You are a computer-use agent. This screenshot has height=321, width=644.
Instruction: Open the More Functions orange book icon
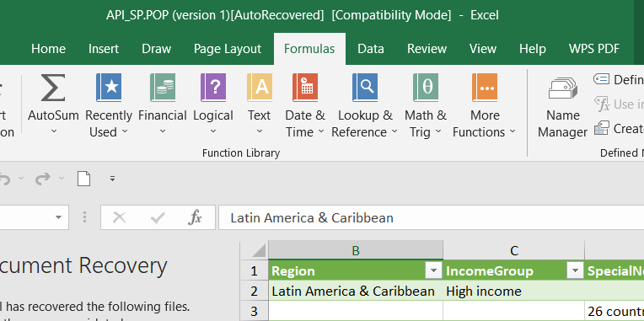[485, 88]
